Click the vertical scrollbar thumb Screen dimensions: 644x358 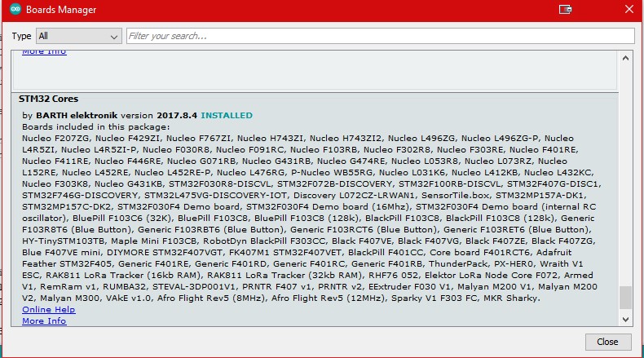pyautogui.click(x=625, y=297)
